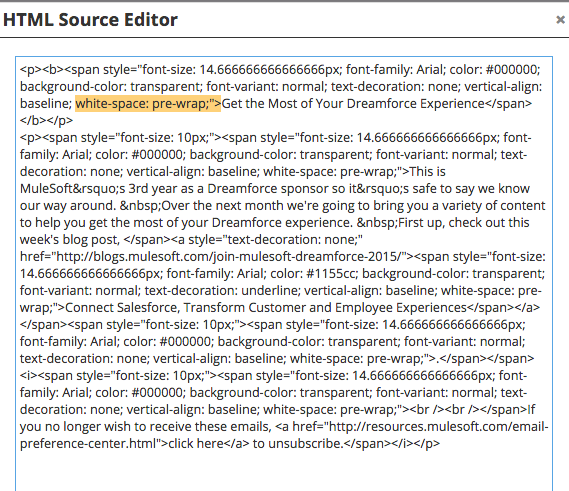Screen dimensions: 569x491
Task: Click the text 'week's blog post,'
Action: (x=70, y=240)
